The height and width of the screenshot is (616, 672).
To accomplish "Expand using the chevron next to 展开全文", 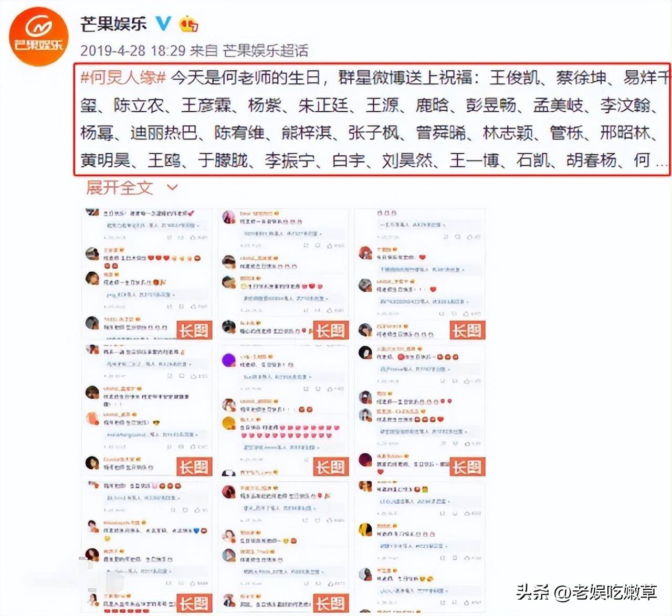I will pos(172,187).
